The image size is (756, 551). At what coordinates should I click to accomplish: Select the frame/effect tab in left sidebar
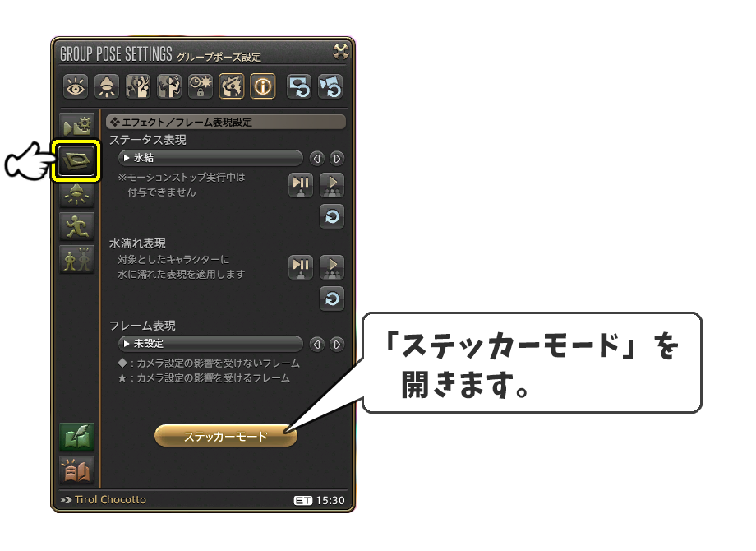pos(76,160)
